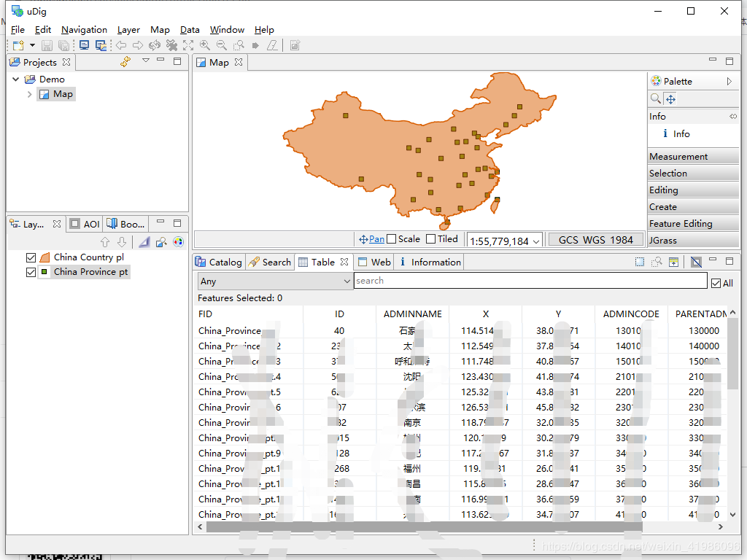Click the zoom-to-layer icon in Layers
Viewport: 747px width, 560px height.
(161, 242)
